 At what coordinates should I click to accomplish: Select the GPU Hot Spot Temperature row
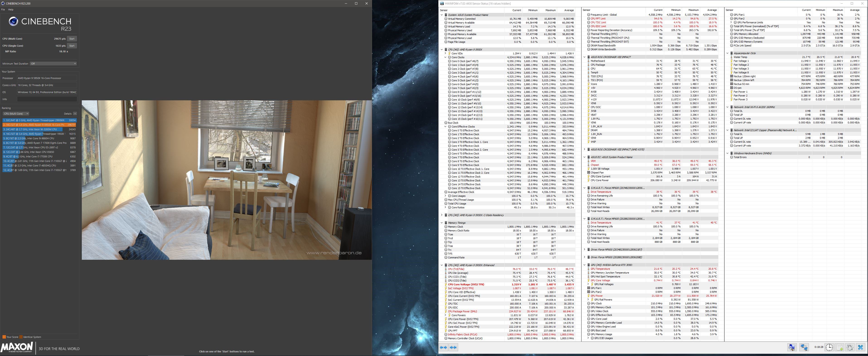653,277
